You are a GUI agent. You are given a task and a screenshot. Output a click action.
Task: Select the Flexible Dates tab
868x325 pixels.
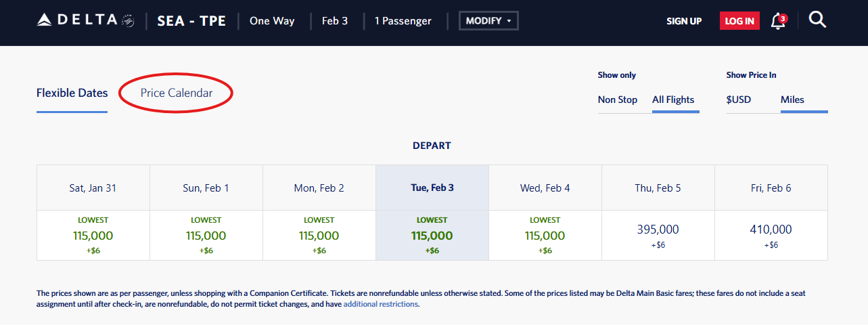(x=72, y=93)
